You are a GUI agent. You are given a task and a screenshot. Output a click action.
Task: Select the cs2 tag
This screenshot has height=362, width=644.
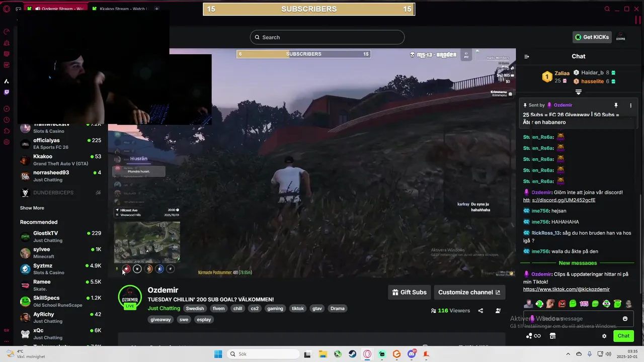(255, 308)
